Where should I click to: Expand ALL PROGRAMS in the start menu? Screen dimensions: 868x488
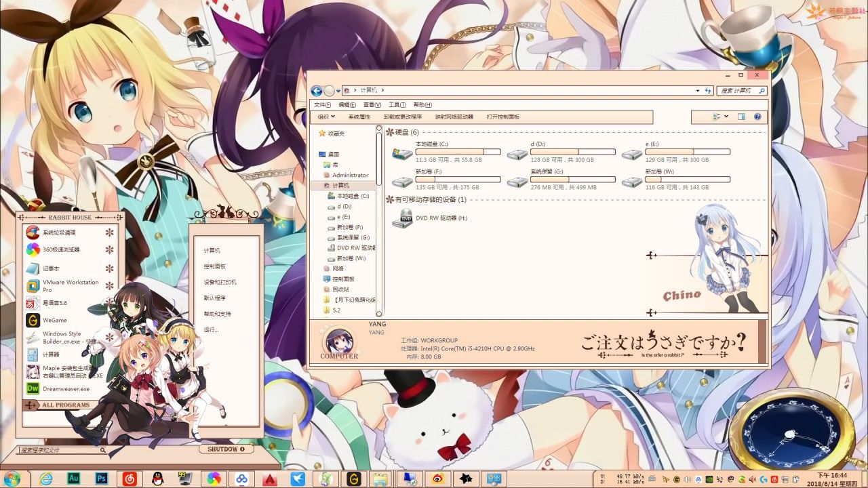[65, 405]
